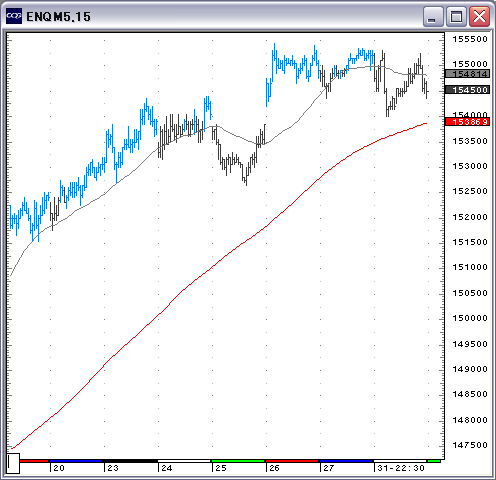Screen dimensions: 496x480
Task: Select the date marker 26 on time axis
Action: tap(274, 468)
